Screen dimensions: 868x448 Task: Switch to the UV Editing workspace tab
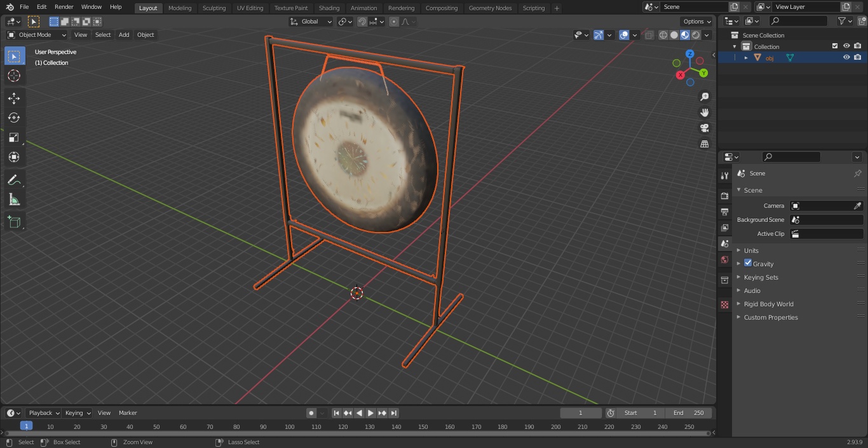[x=250, y=8]
